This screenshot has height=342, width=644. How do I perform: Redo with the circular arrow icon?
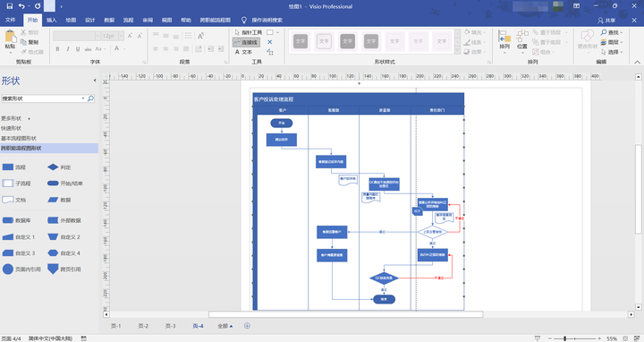click(38, 6)
